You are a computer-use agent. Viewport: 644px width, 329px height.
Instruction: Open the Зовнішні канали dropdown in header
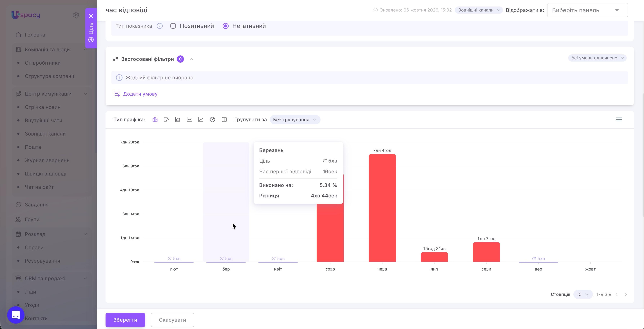(478, 10)
